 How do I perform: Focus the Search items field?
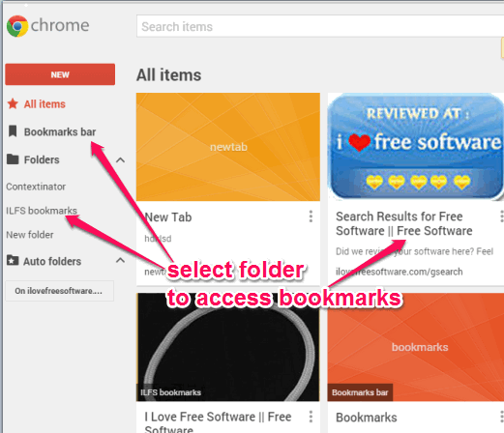320,26
